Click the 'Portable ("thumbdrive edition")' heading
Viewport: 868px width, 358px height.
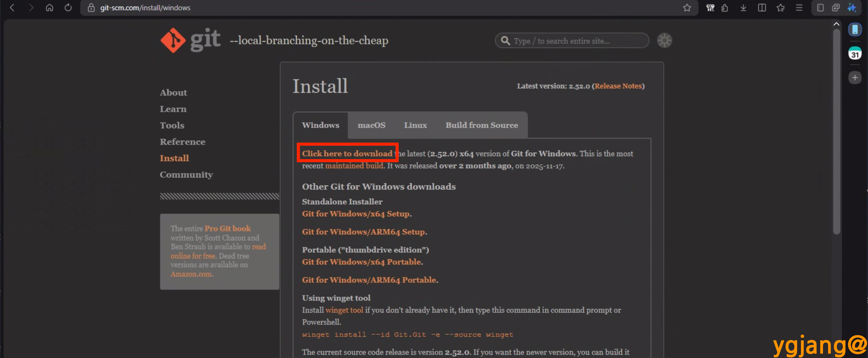(x=365, y=250)
